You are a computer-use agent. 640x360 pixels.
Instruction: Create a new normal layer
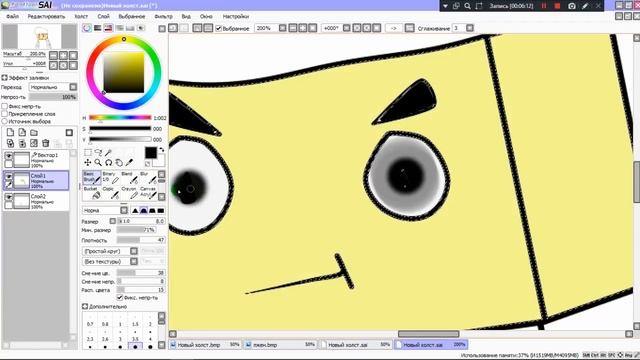point(10,132)
